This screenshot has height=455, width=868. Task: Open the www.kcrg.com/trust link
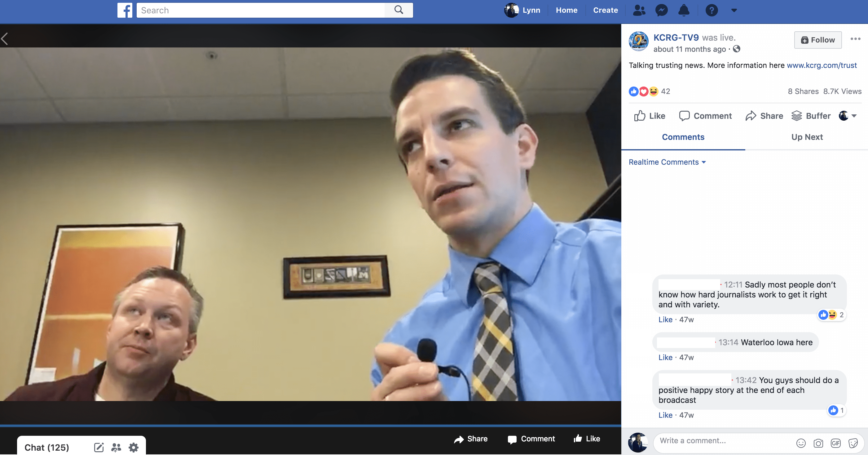[822, 65]
